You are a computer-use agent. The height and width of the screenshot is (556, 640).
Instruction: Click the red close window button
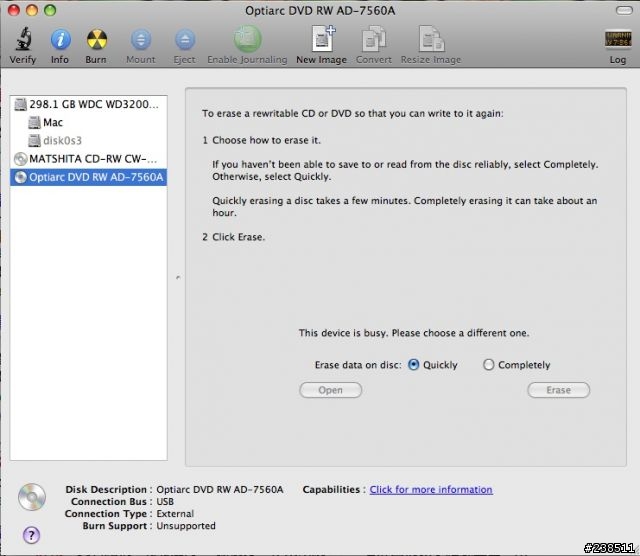tap(14, 10)
